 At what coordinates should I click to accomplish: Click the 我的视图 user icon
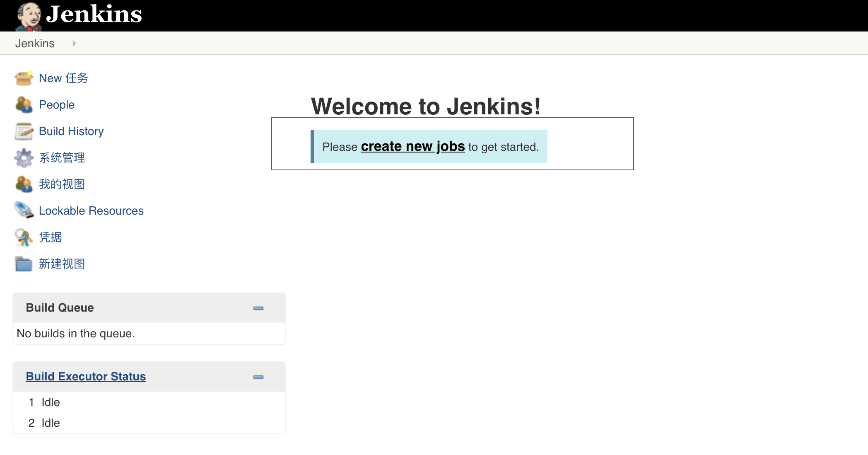tap(24, 184)
